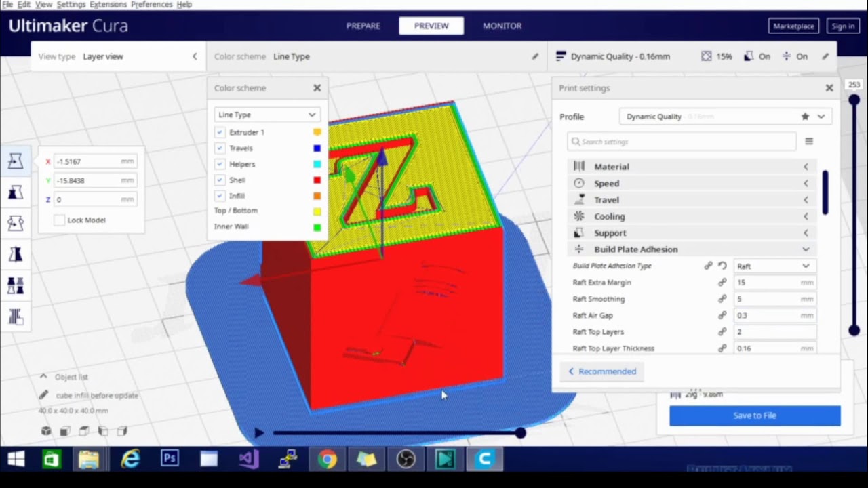Click the infill percentage icon showing 15%

coord(707,56)
